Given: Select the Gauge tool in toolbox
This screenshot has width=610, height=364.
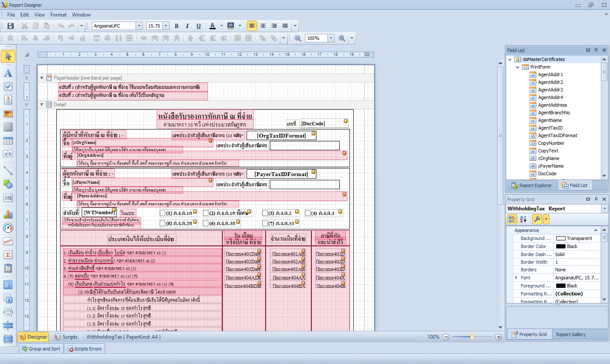Looking at the screenshot, I should pos(8,228).
